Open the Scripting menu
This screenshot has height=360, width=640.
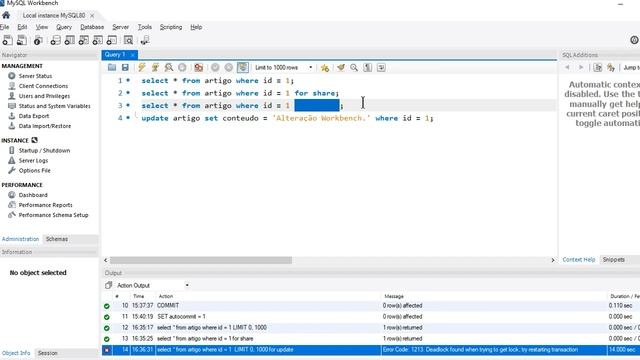click(x=171, y=27)
